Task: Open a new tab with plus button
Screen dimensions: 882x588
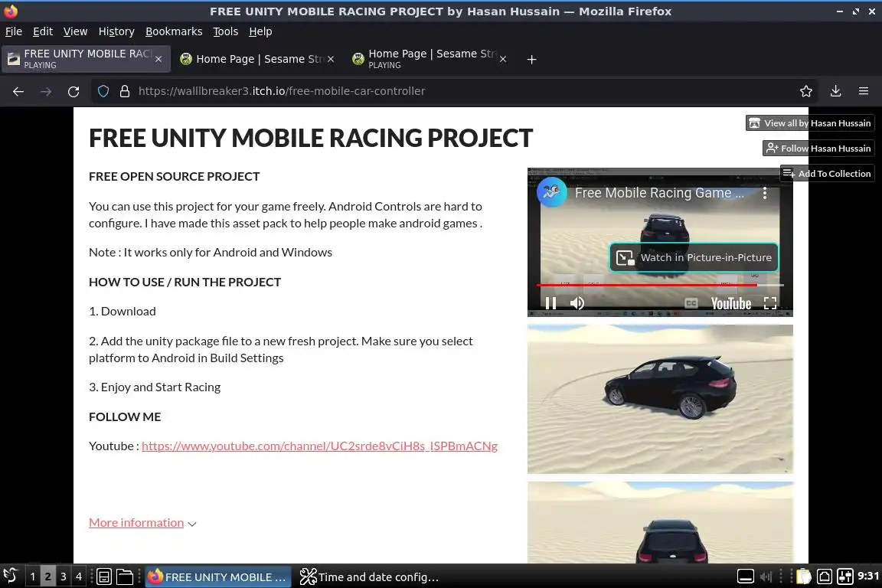Action: coord(531,59)
